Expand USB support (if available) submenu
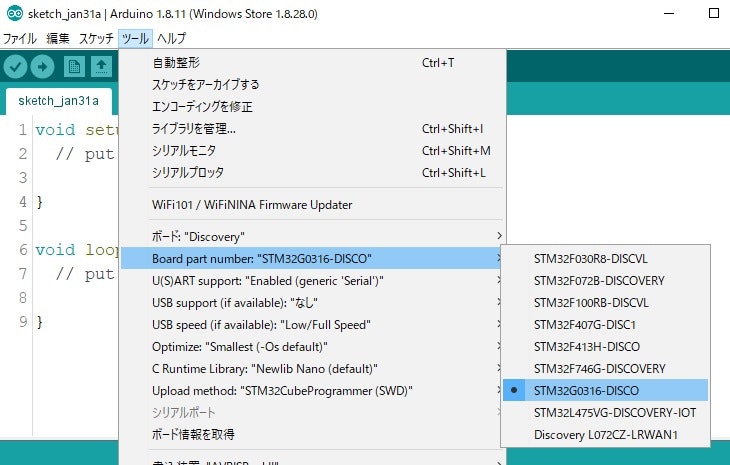Screen dimensions: 730x465 (x=313, y=303)
